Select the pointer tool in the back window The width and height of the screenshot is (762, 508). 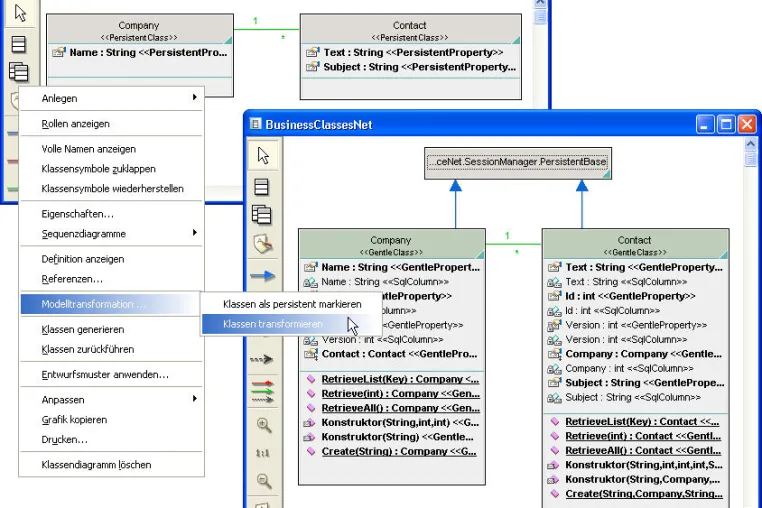pos(20,13)
